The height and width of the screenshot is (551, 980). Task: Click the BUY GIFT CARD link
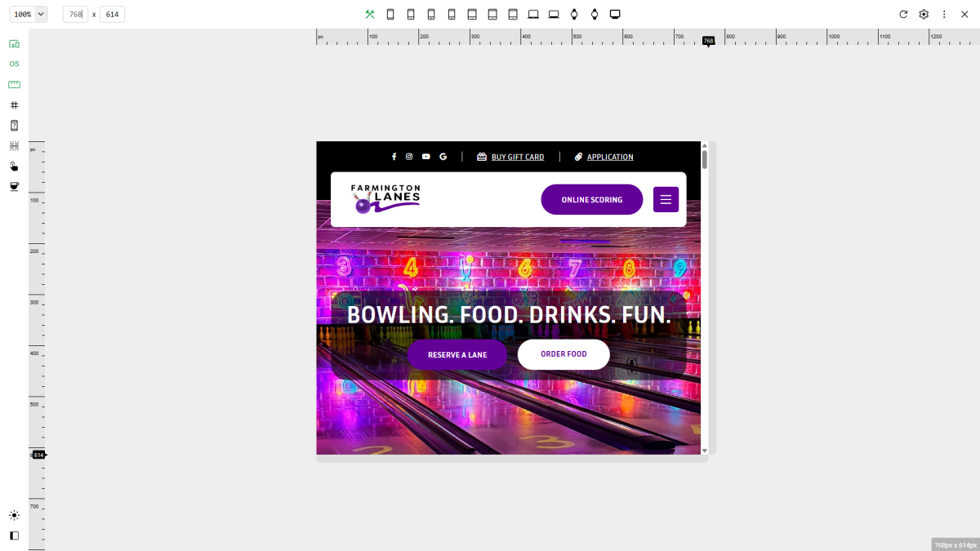tap(517, 157)
